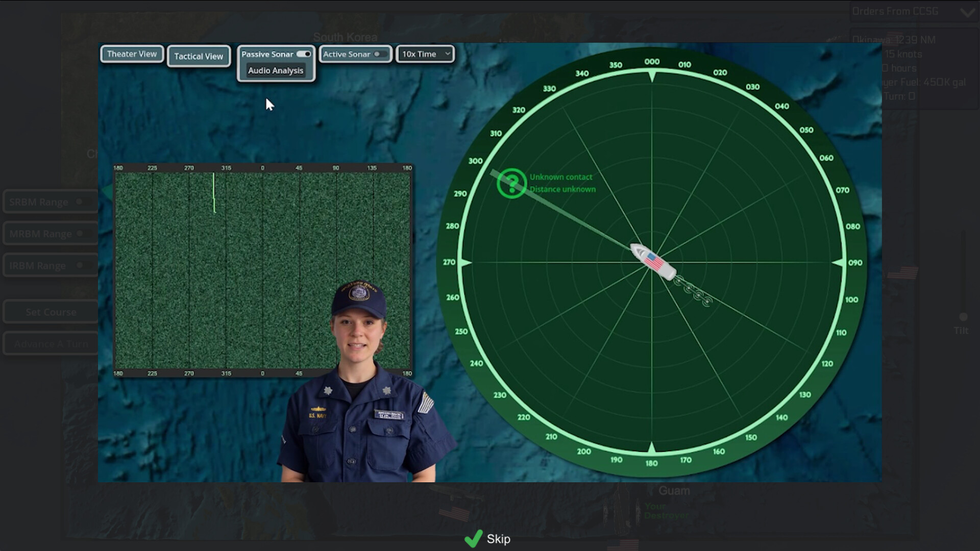
Task: Switch to Tactical View
Action: [199, 56]
